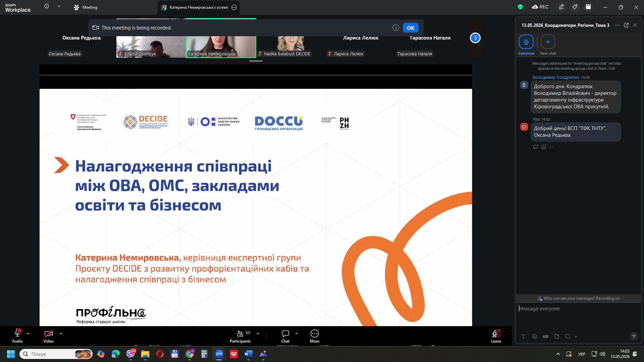Image resolution: width=644 pixels, height=362 pixels.
Task: Open the GIF picker in chat
Action: [x=546, y=337]
